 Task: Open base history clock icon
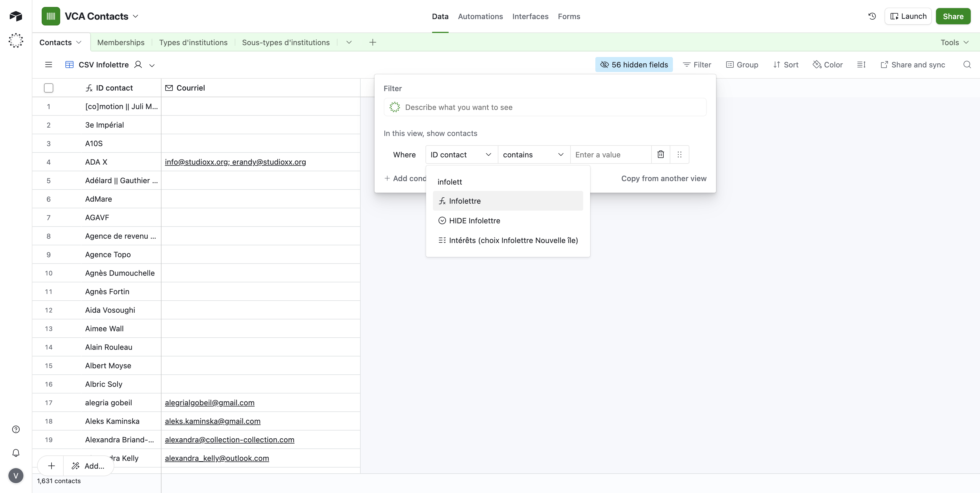point(872,16)
